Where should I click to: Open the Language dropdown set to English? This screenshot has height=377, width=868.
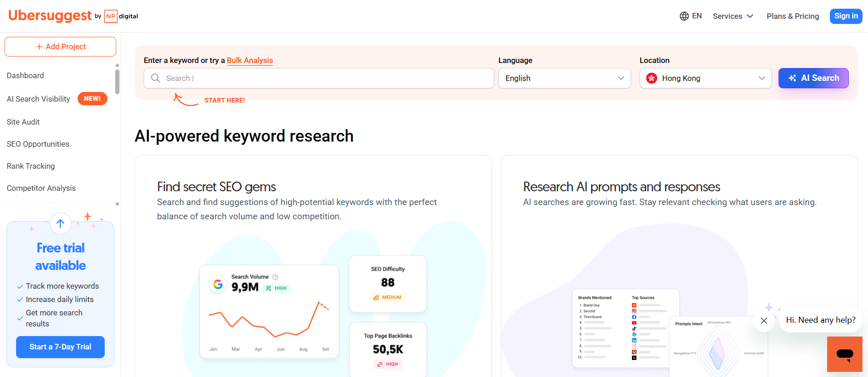tap(564, 78)
